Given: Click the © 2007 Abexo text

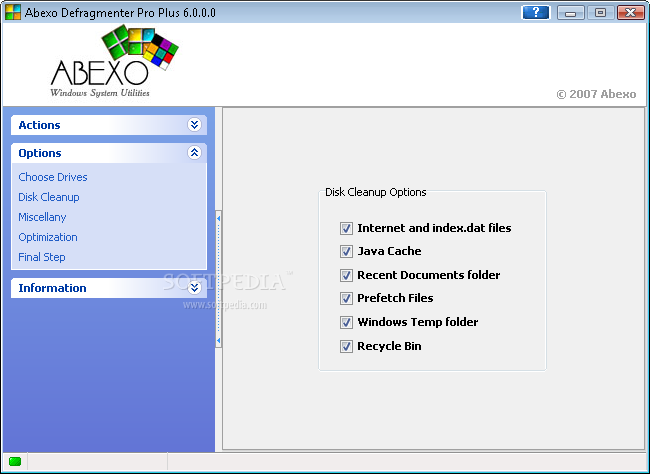Looking at the screenshot, I should click(x=596, y=94).
